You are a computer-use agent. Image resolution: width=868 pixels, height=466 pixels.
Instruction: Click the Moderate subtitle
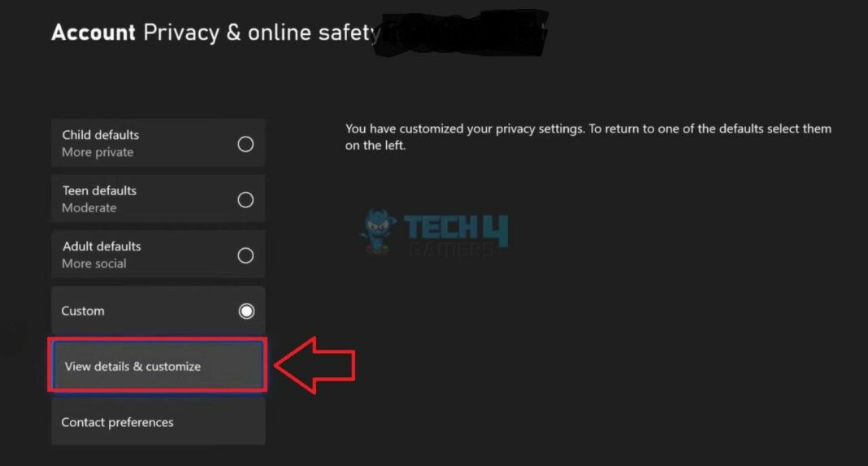[89, 207]
